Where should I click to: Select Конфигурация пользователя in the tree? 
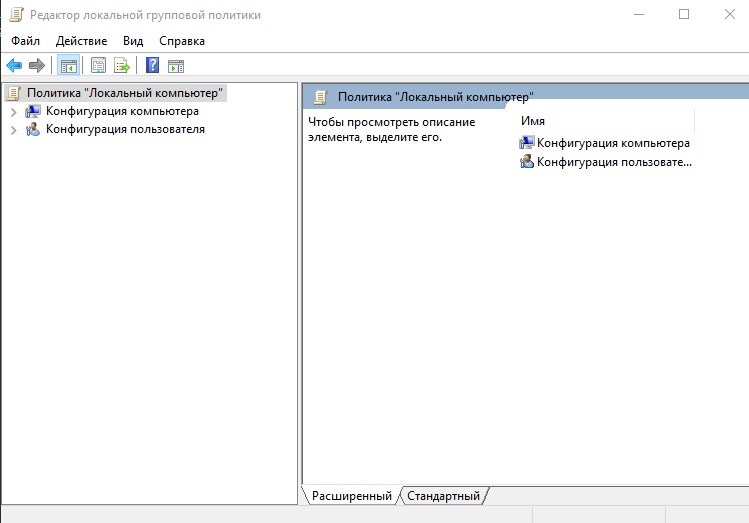point(125,129)
